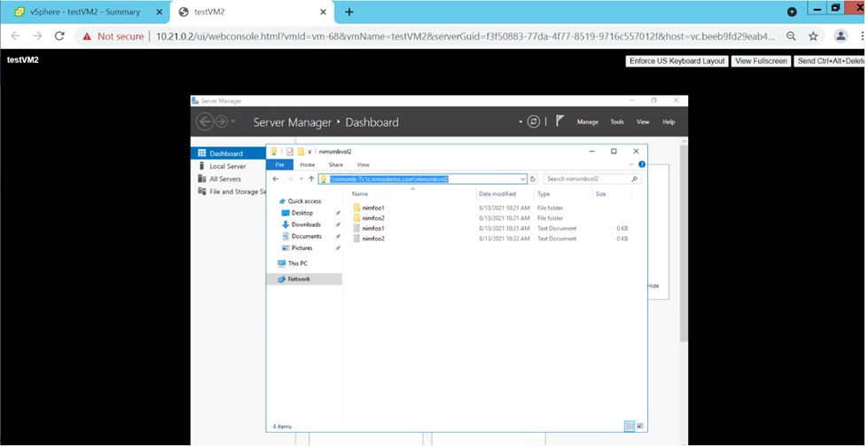868x447 pixels.
Task: Click the Send Ctrl+Alt+Delete button
Action: tap(830, 61)
